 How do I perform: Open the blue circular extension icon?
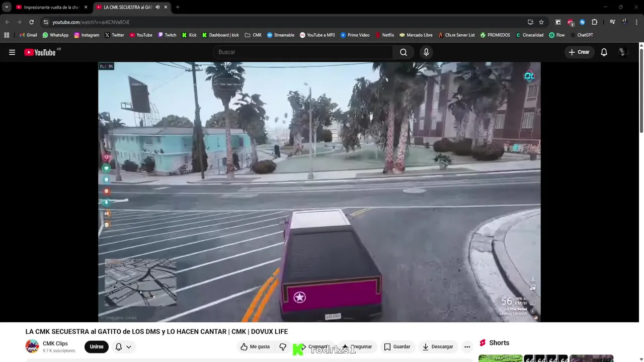[x=582, y=22]
